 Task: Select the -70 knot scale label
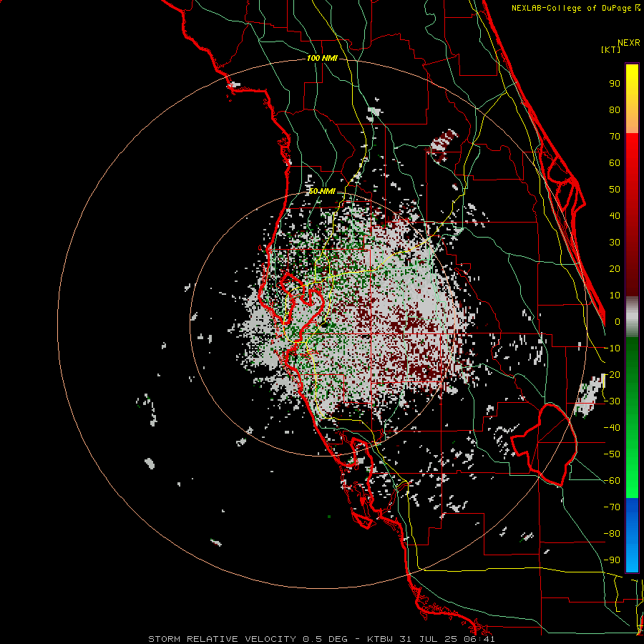pyautogui.click(x=612, y=507)
